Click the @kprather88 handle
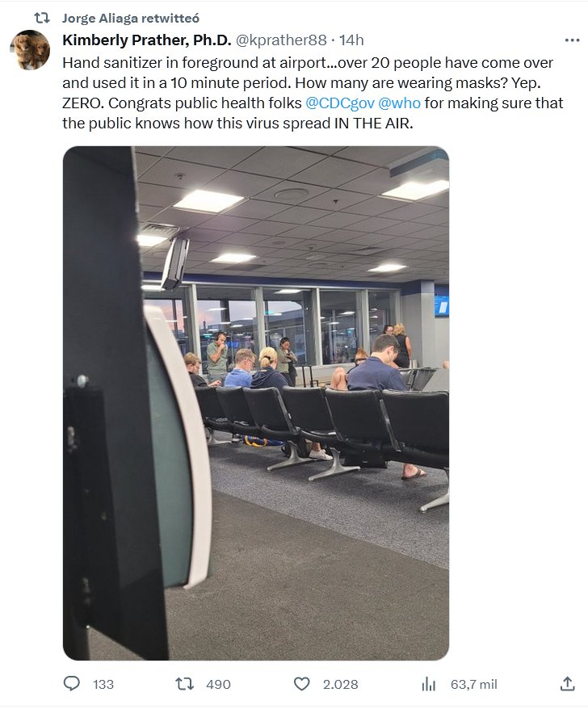 pos(281,40)
